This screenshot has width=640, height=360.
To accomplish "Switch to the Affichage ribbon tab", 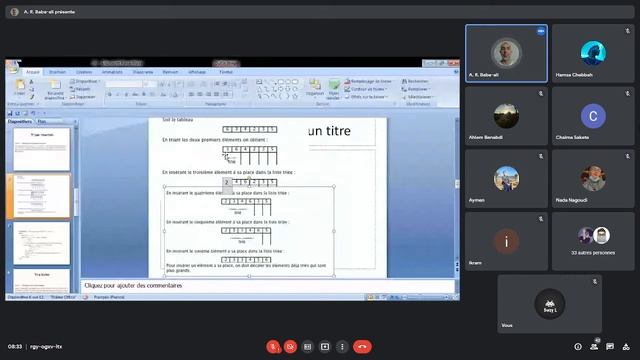I will (197, 72).
